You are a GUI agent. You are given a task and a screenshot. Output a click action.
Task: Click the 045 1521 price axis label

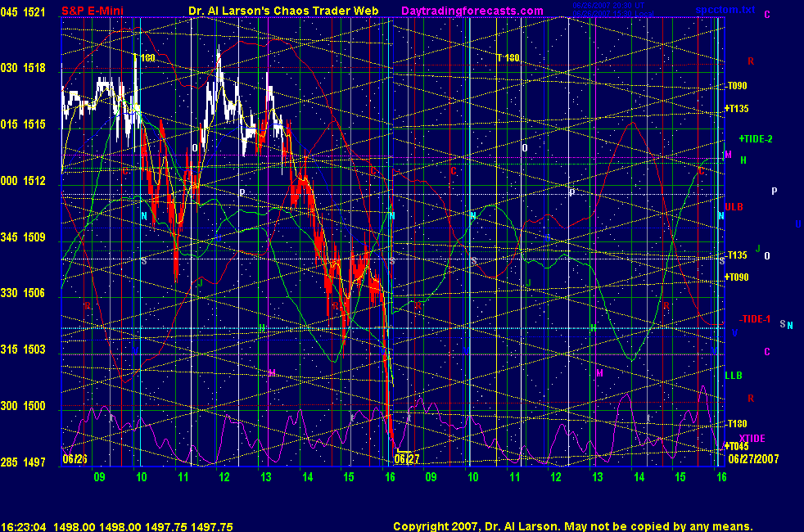point(23,11)
